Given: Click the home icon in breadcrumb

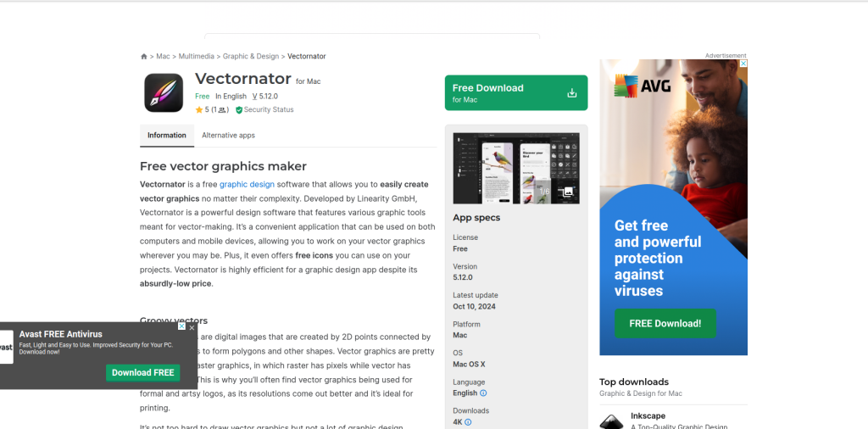Looking at the screenshot, I should pyautogui.click(x=144, y=57).
